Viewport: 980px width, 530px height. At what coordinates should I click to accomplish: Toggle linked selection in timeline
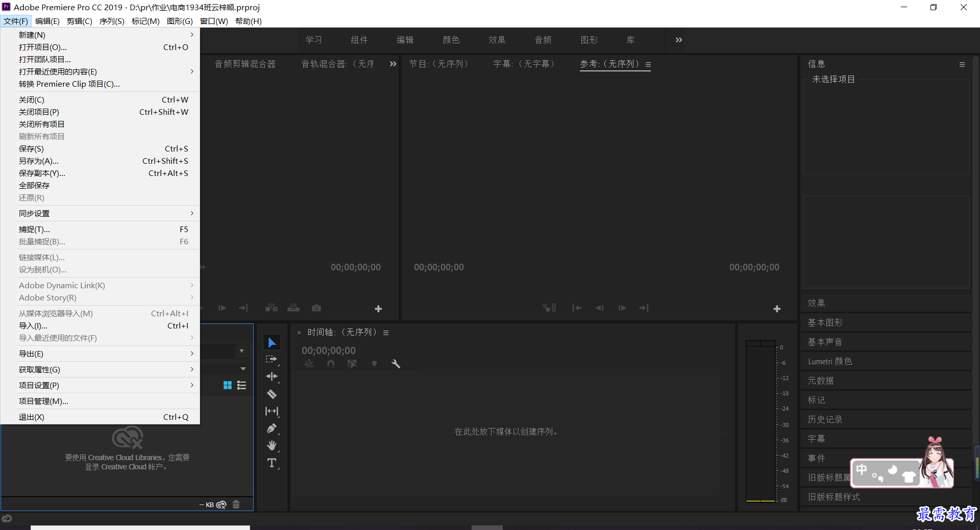(x=352, y=364)
